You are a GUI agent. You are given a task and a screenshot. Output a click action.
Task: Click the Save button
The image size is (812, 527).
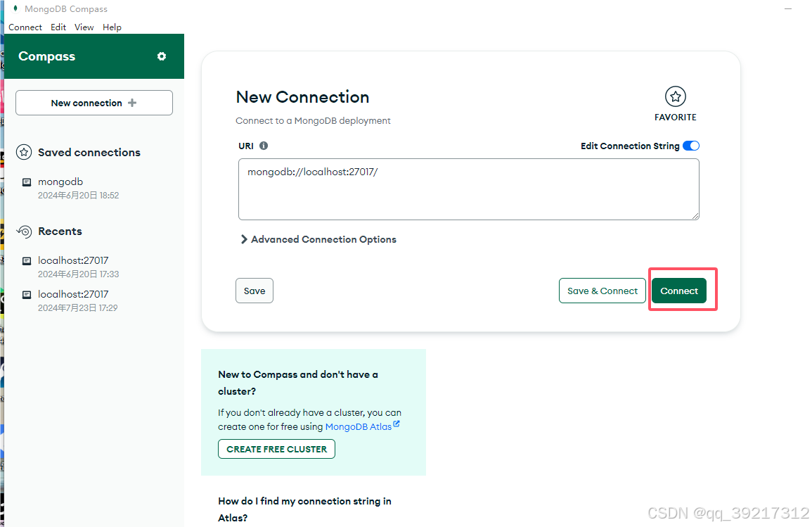pos(254,291)
